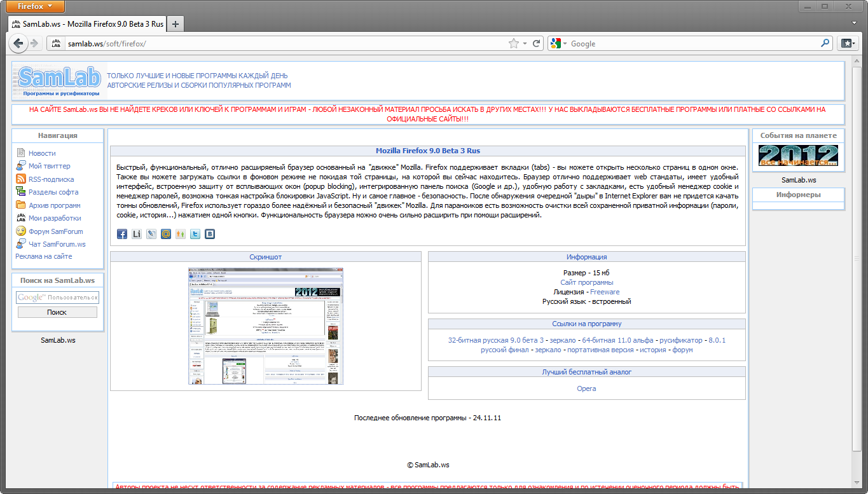
Task: Share via the VKontakte 'B' icon
Action: (210, 234)
